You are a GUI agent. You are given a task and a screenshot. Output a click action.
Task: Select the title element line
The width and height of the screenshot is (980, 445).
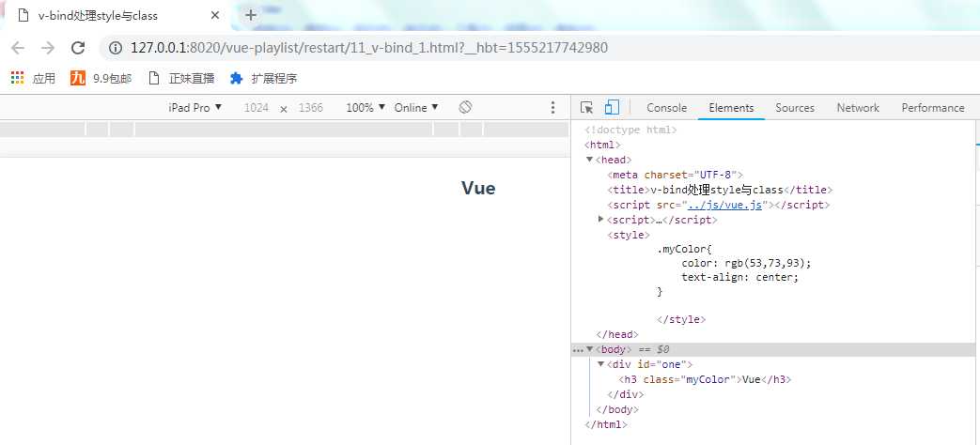click(x=720, y=190)
